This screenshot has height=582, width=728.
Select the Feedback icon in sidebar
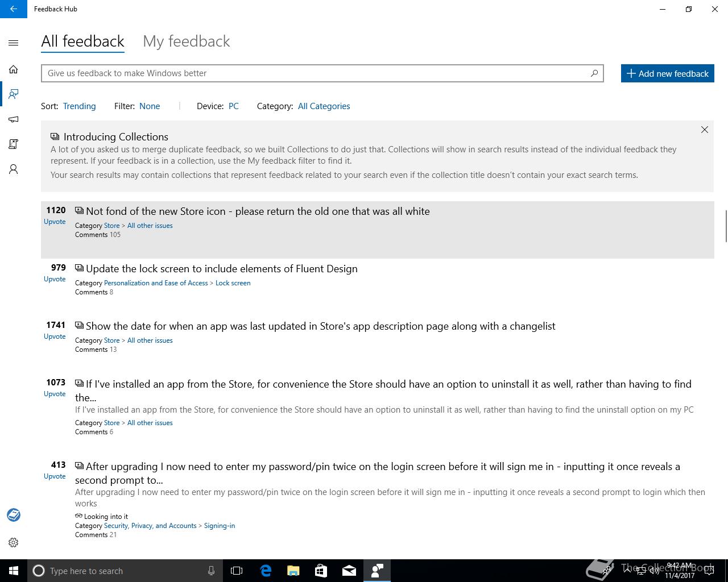coord(14,94)
